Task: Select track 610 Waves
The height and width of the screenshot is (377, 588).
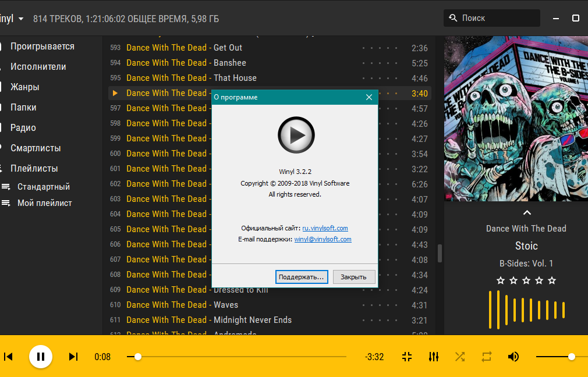Action: [270, 305]
